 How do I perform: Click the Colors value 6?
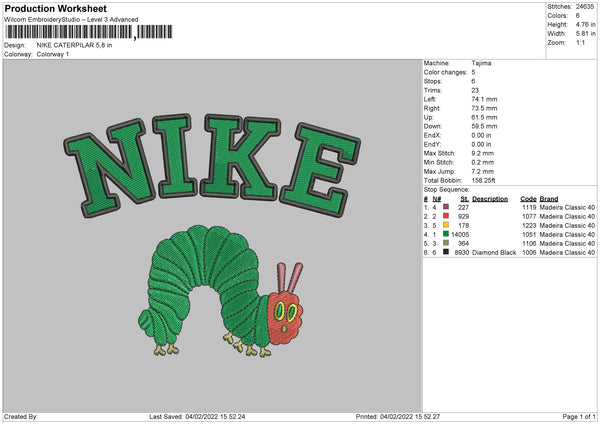(577, 16)
